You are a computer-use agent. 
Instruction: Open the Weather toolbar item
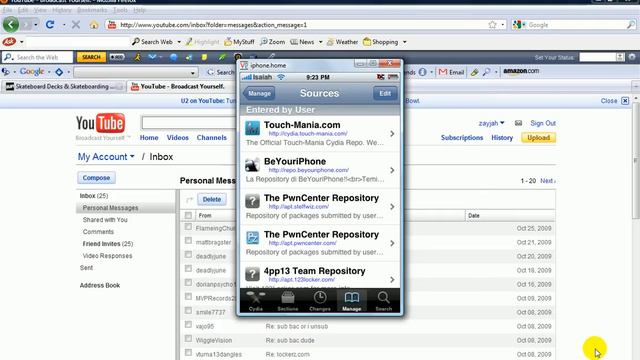point(342,42)
